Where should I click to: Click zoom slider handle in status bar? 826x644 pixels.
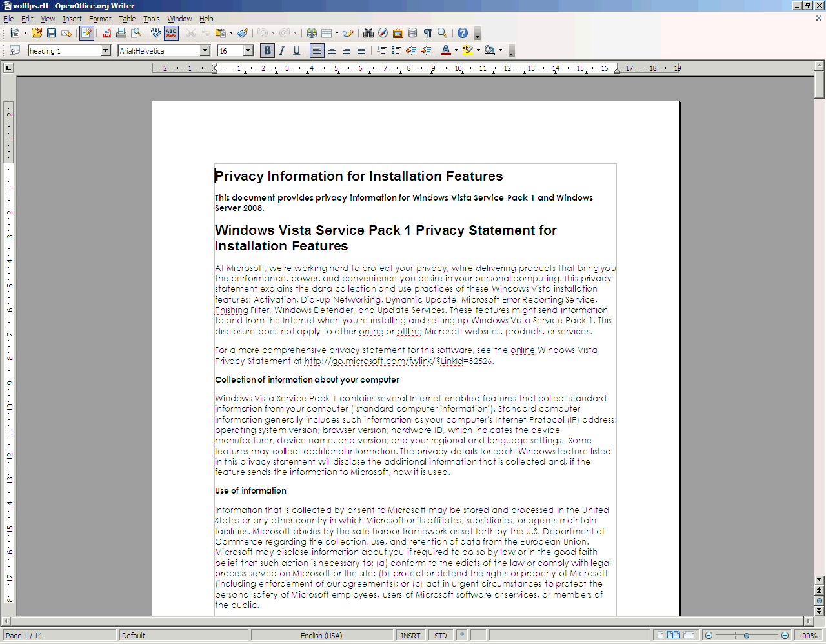click(747, 636)
